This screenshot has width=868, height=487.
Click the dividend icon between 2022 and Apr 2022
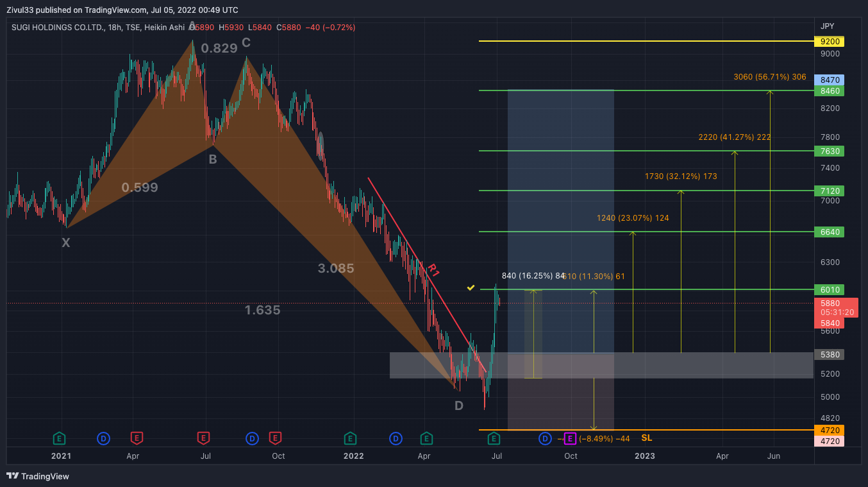pos(396,438)
